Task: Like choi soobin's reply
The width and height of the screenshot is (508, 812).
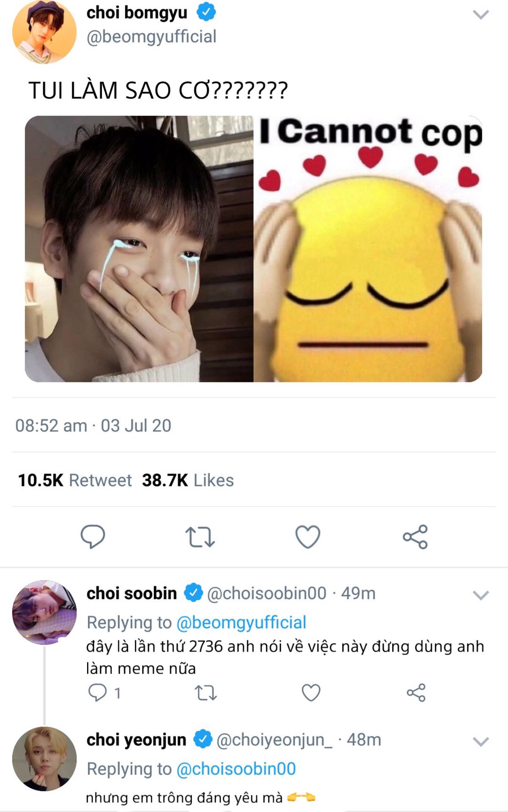Action: point(311,693)
